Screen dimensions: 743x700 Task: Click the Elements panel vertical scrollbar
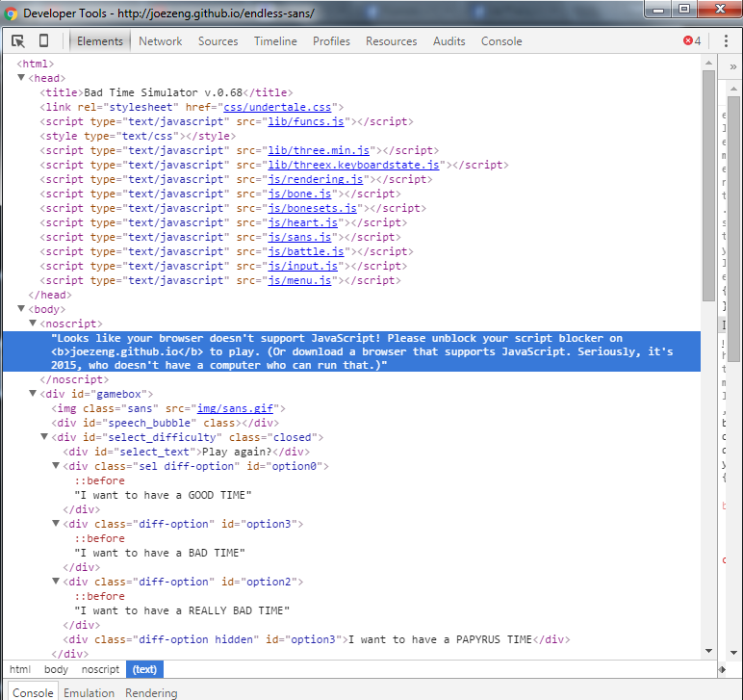pos(708,193)
